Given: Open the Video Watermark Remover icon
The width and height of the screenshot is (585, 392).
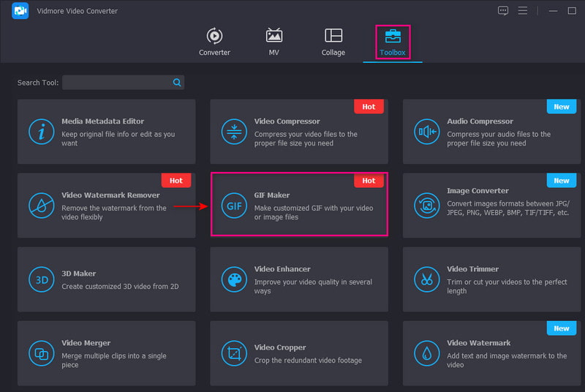Looking at the screenshot, I should (41, 206).
